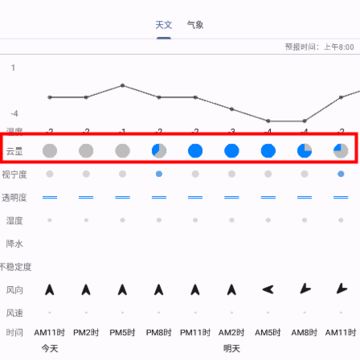
Task: Click the 预报时间：上午8:00 text
Action: (319, 47)
